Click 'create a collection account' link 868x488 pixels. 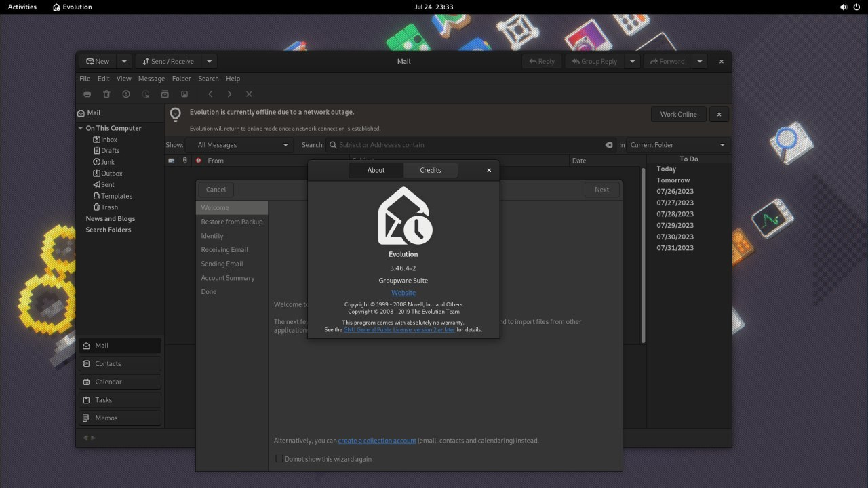pyautogui.click(x=377, y=441)
